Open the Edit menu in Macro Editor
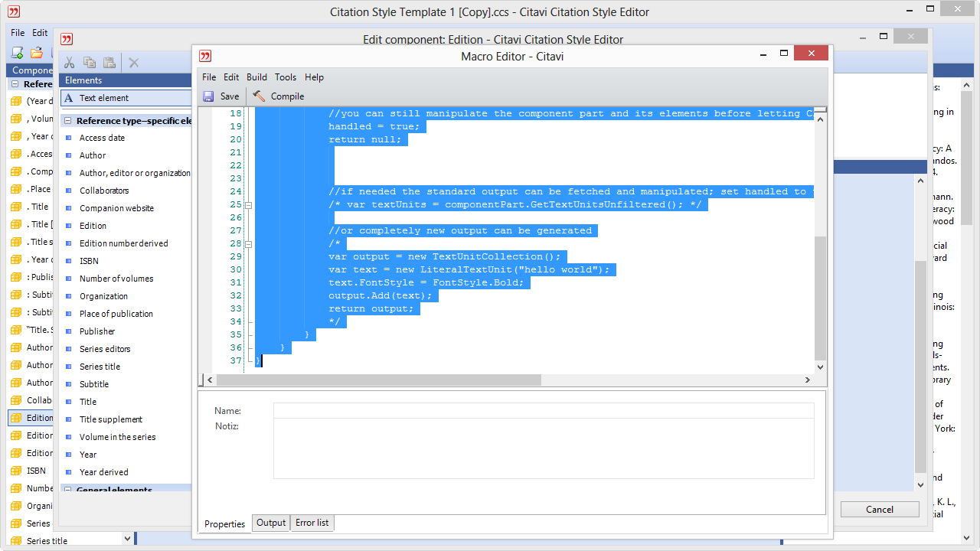Screen dimensions: 980x551 click(x=231, y=77)
